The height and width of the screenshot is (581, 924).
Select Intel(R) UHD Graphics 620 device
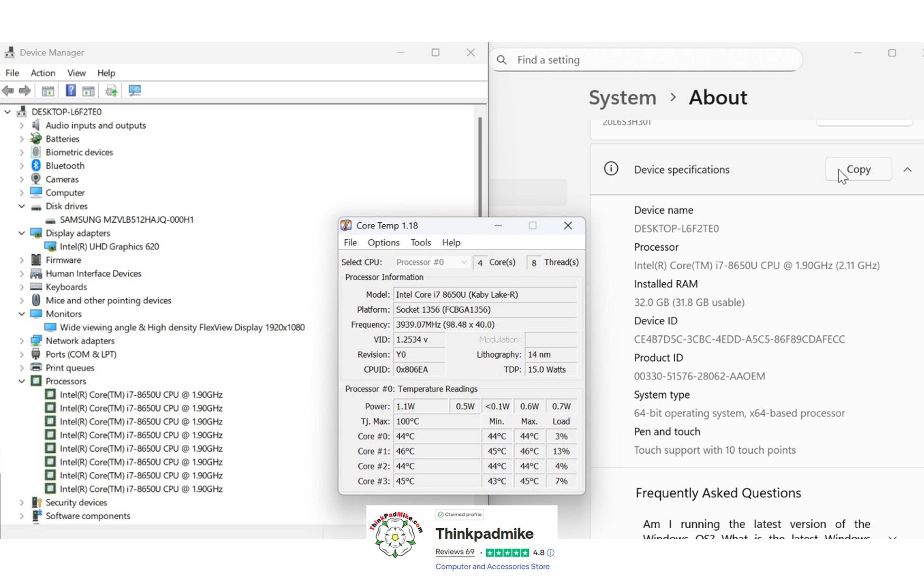pos(109,247)
